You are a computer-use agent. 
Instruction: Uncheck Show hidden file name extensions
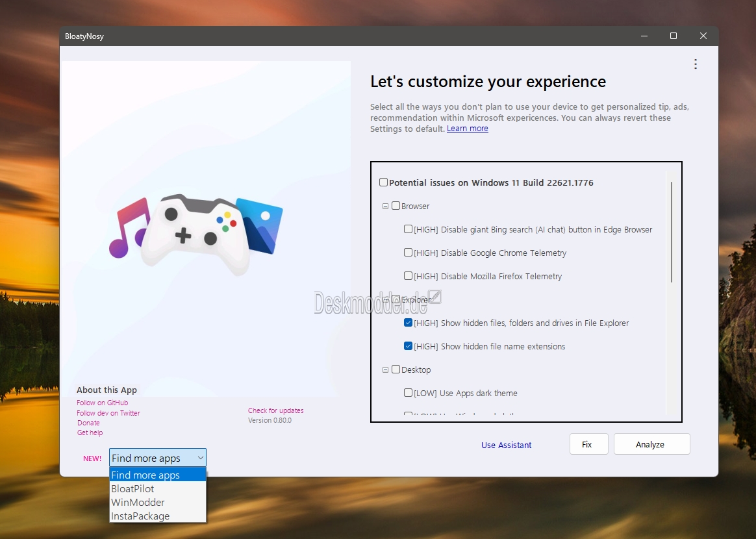pyautogui.click(x=409, y=345)
